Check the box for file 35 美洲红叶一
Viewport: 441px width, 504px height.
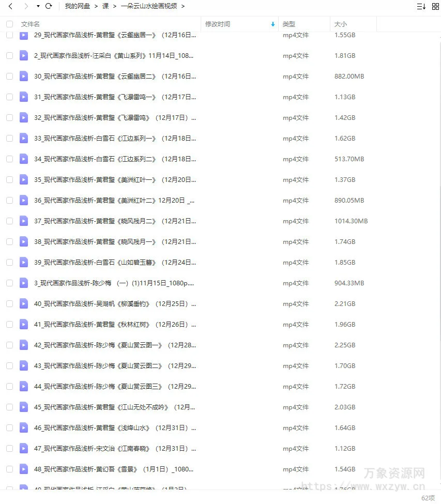pyautogui.click(x=10, y=180)
